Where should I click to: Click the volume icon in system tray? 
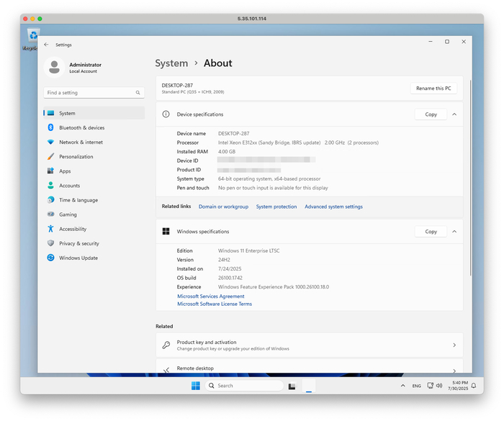pyautogui.click(x=438, y=386)
